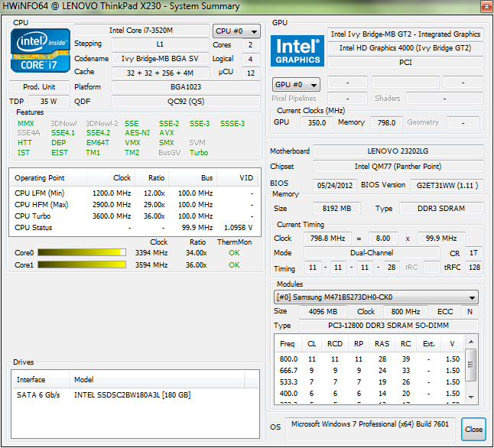Viewport: 494px width, 448px height.
Task: Open the CPU #0 selector dropdown
Action: pos(236,31)
